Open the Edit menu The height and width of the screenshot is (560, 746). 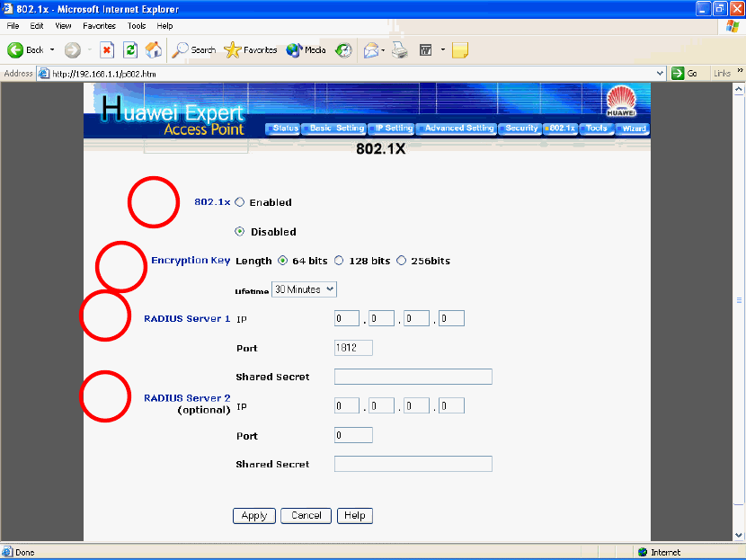37,26
